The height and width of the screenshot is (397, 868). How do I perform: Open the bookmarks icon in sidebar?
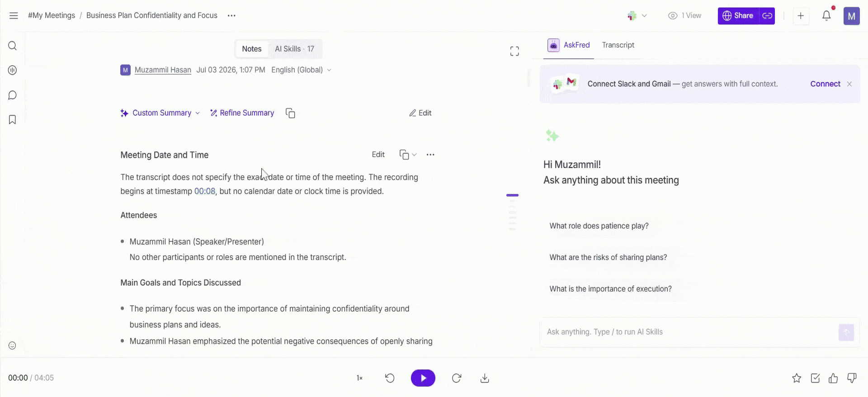pos(12,119)
